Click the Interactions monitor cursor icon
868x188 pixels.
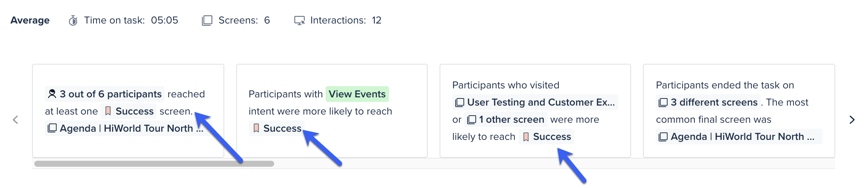(x=300, y=21)
